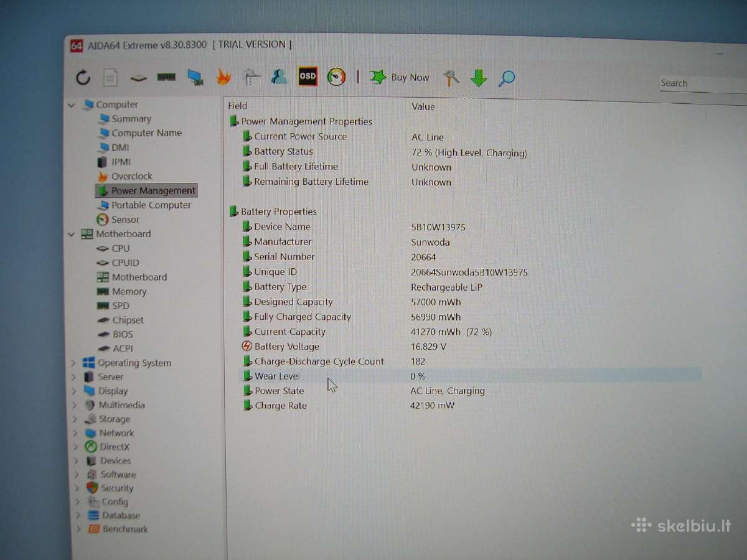Select the Designed Capacity row
This screenshot has width=747, height=560.
tap(352, 302)
